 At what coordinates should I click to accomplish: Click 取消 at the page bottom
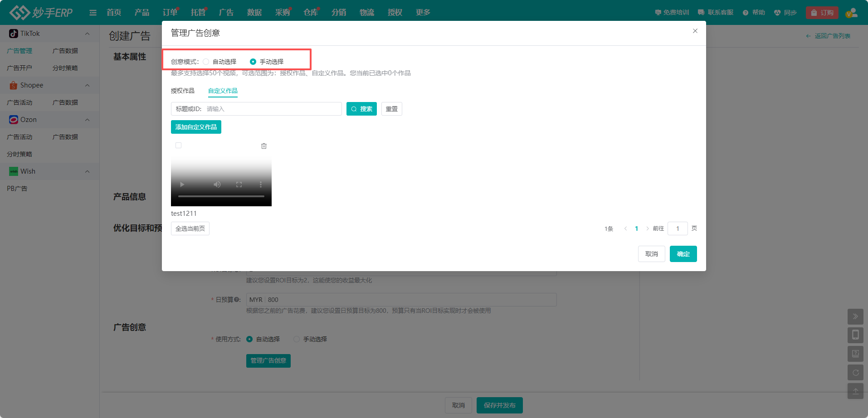coord(458,405)
